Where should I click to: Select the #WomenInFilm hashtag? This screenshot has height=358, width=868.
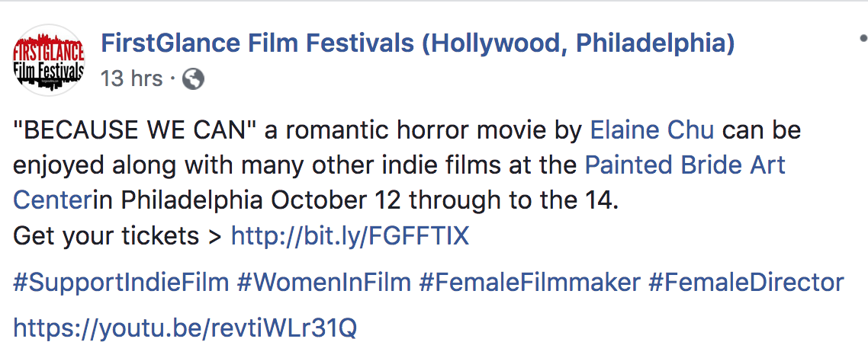click(323, 283)
